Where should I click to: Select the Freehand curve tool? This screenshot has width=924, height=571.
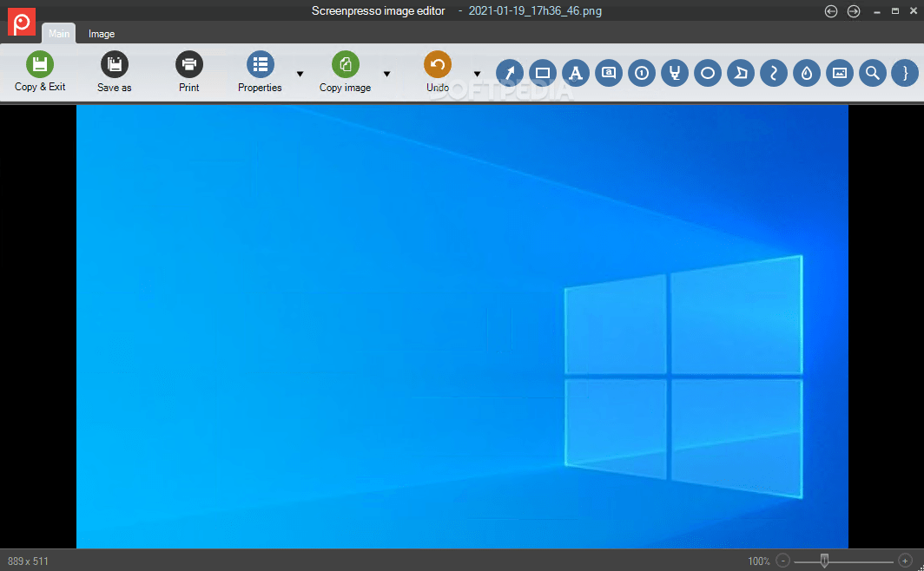point(774,74)
